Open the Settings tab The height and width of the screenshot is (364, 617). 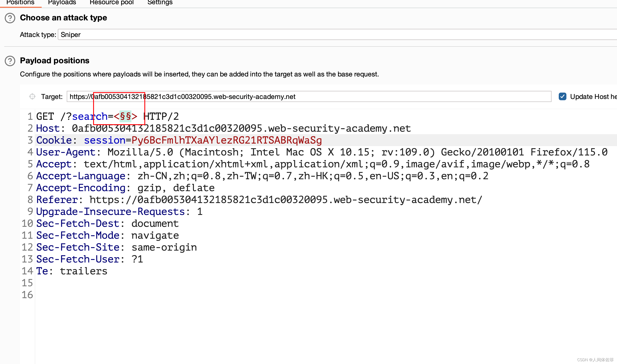pyautogui.click(x=160, y=3)
